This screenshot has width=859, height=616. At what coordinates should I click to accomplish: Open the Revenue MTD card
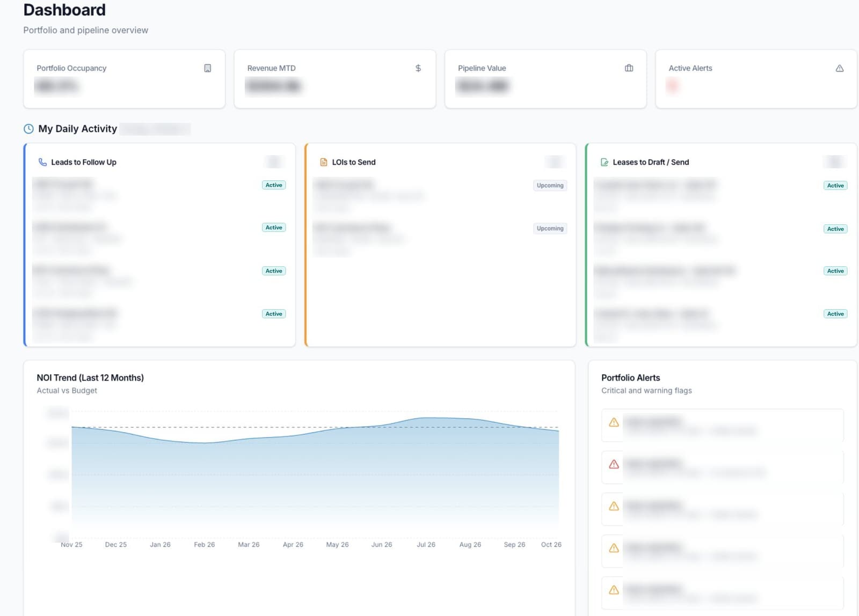335,79
